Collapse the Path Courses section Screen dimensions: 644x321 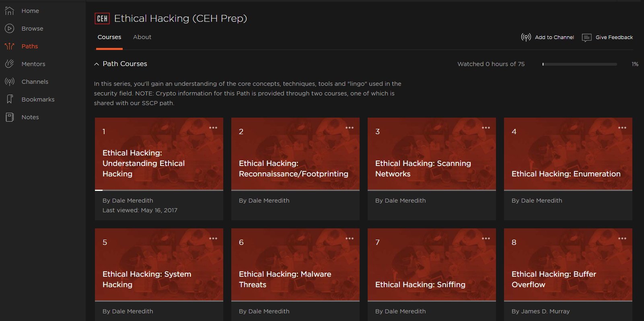click(97, 64)
